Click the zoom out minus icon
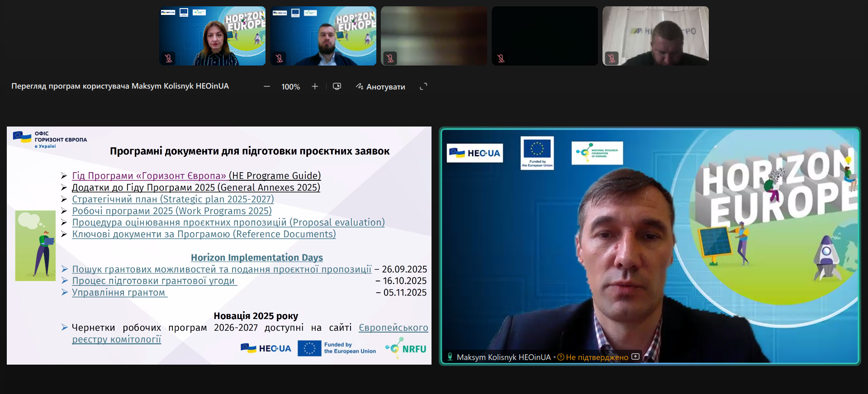 (267, 87)
